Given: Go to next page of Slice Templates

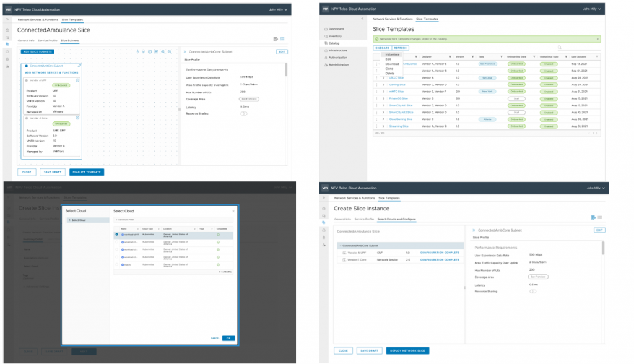Looking at the screenshot, I should tap(597, 133).
